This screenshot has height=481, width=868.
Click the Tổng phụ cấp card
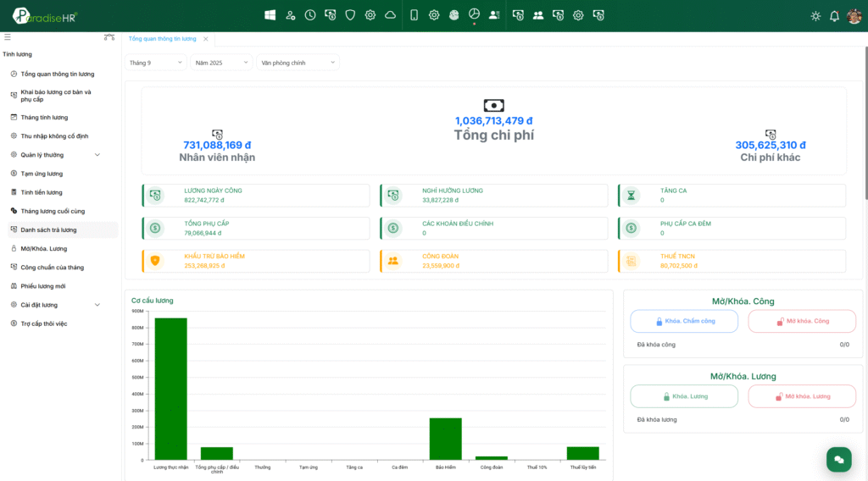(256, 229)
